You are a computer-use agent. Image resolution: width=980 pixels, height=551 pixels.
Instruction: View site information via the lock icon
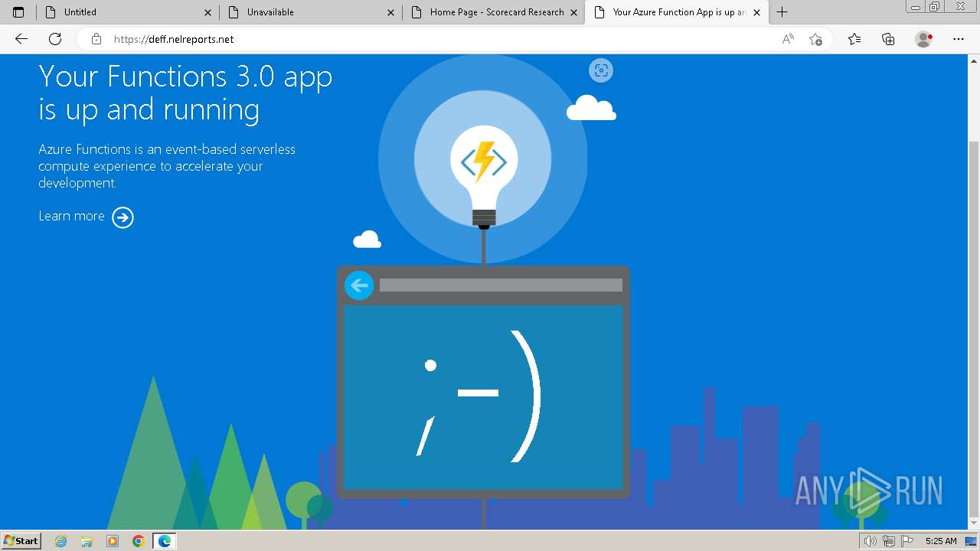click(x=96, y=39)
